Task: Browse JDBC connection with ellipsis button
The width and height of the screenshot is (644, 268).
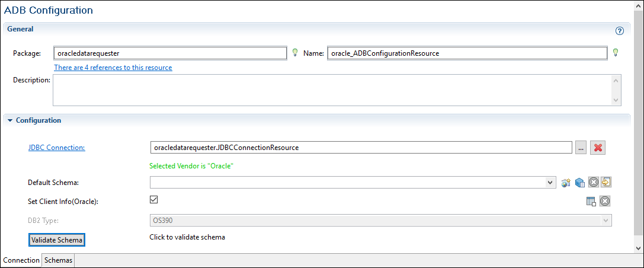Action: (581, 148)
